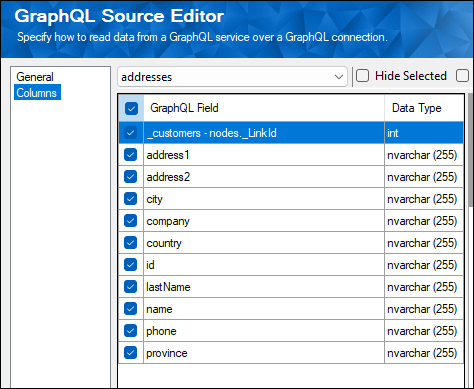This screenshot has width=474, height=389.
Task: Click data type cell for city
Action: click(424, 199)
